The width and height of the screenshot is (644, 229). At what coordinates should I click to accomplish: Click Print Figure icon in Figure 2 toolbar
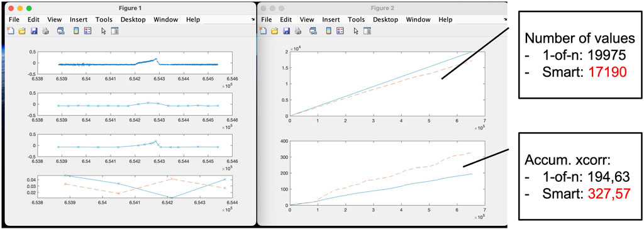tap(298, 31)
